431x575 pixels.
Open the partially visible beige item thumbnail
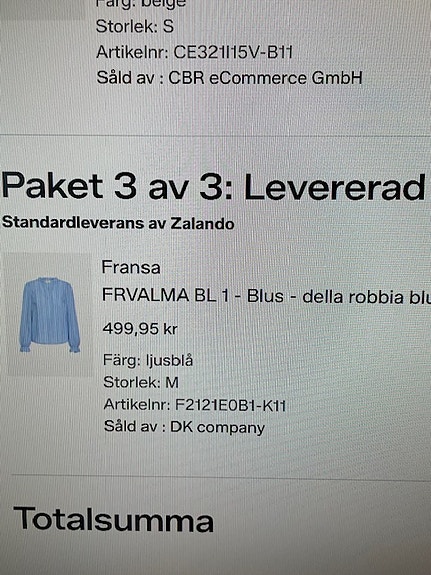(43, 10)
